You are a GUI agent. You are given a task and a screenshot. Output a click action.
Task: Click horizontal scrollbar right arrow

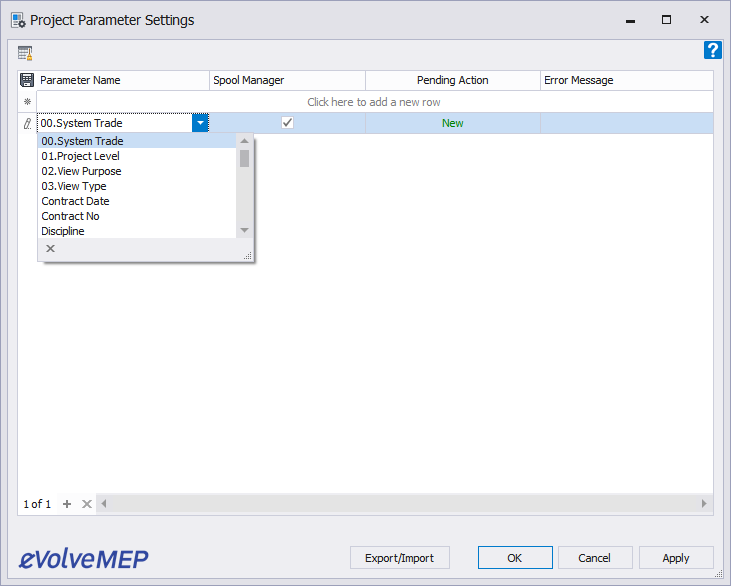[704, 503]
